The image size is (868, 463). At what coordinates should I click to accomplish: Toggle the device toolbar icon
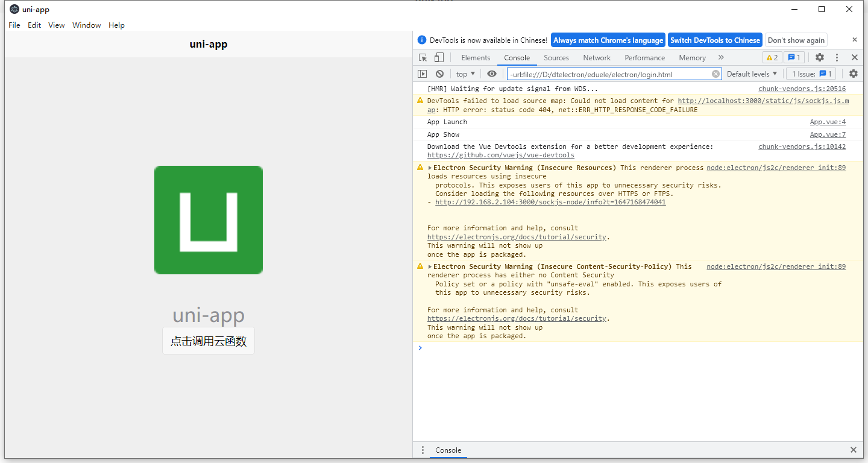(439, 58)
